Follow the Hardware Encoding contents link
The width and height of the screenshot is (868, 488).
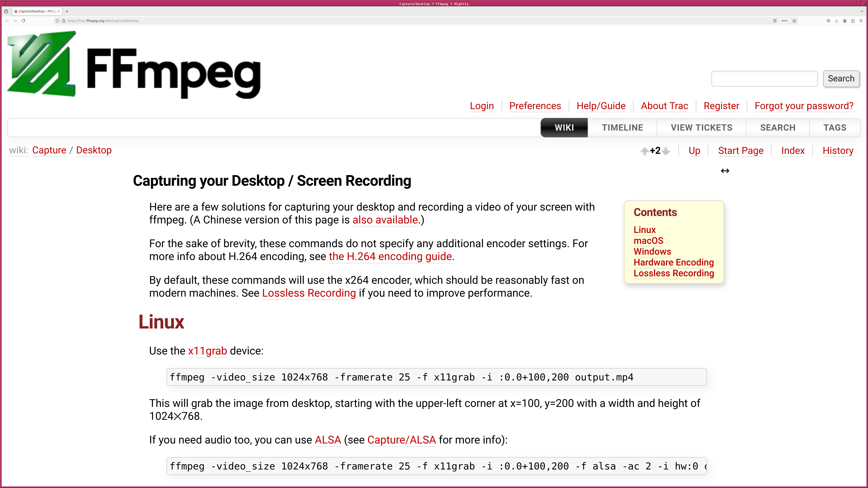click(674, 262)
